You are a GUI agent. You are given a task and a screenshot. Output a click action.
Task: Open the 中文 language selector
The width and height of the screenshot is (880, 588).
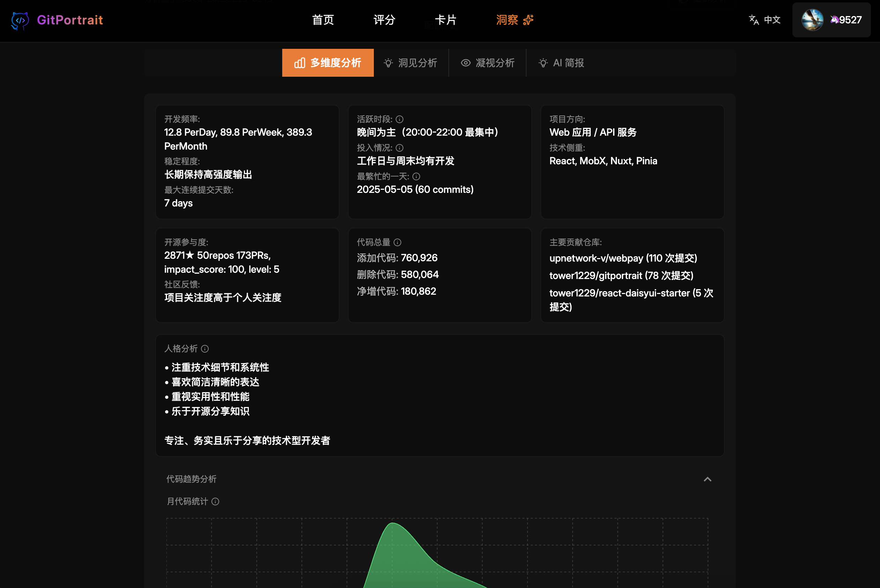772,20
